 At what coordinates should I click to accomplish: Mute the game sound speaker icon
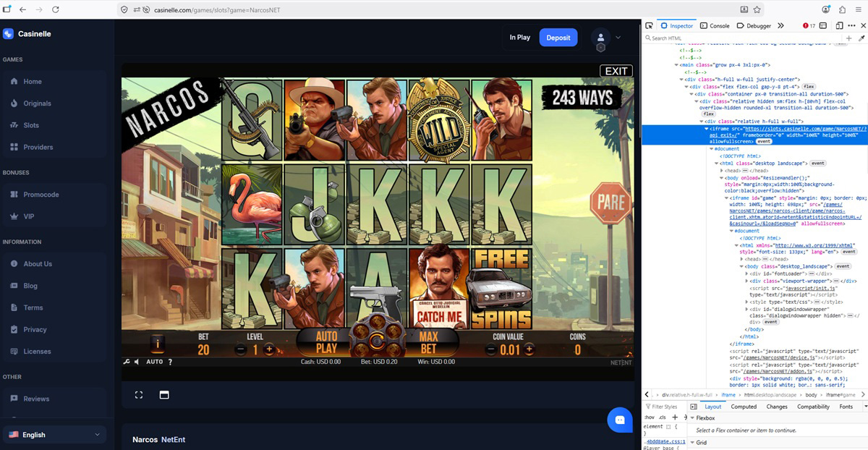[x=137, y=362]
